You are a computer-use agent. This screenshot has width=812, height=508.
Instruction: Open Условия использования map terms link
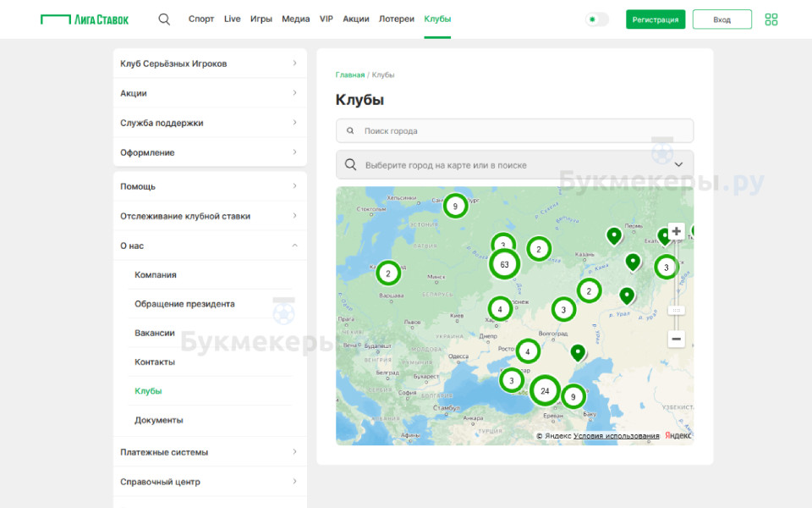click(x=617, y=436)
